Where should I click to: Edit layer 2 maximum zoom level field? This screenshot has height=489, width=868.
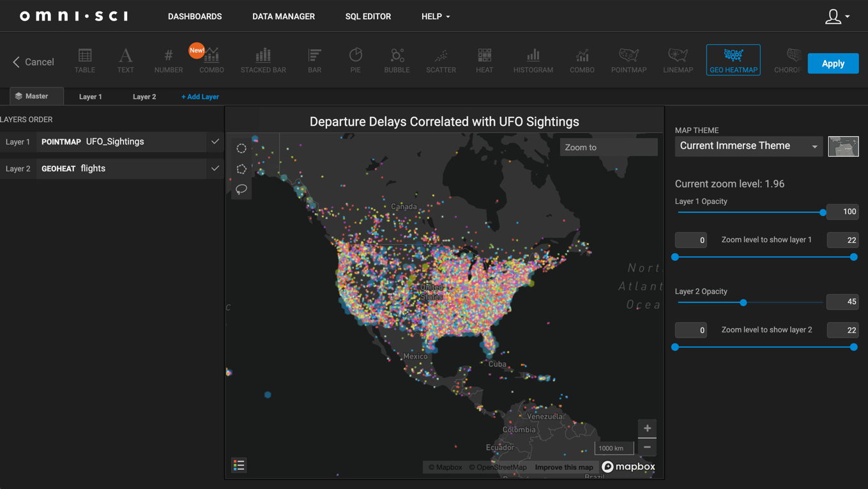pyautogui.click(x=842, y=330)
